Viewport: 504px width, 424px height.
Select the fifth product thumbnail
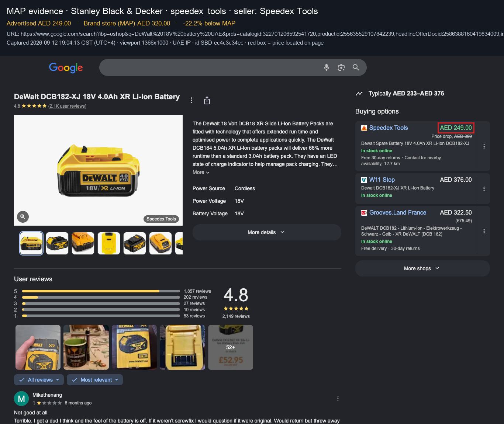coord(135,243)
